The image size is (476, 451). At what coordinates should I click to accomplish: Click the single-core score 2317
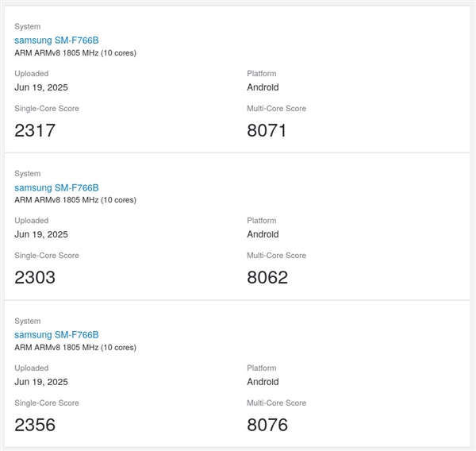click(x=35, y=130)
